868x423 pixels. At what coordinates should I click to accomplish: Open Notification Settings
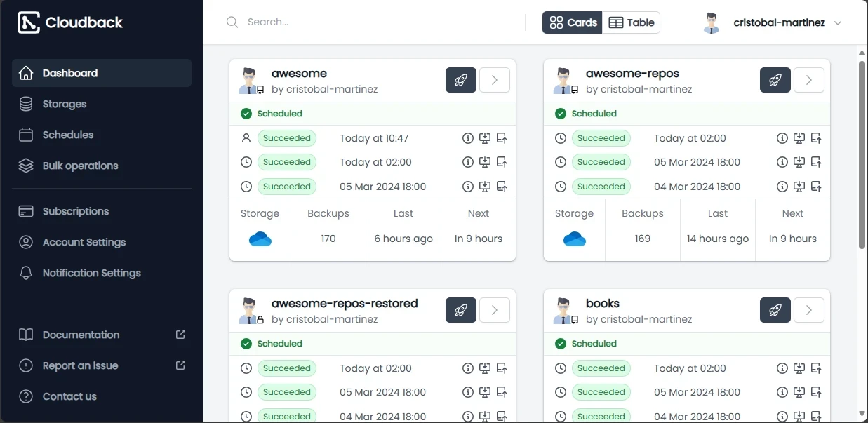[102, 273]
